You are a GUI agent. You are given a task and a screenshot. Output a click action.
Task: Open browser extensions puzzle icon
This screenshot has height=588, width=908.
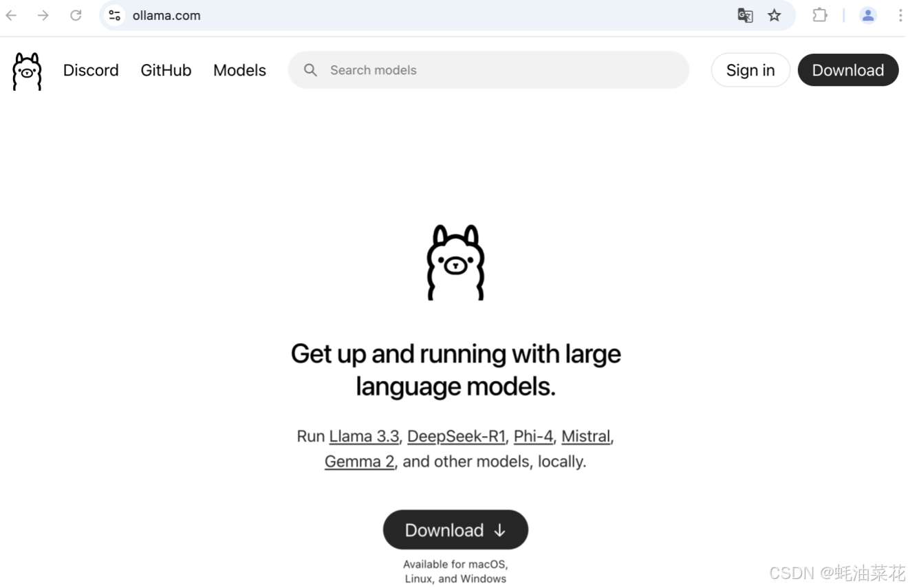pos(819,15)
